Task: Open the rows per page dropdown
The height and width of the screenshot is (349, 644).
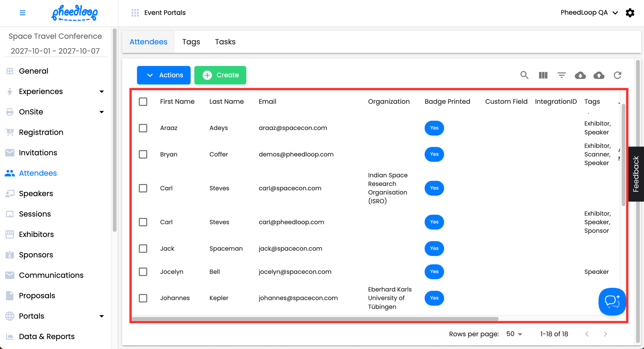Action: click(x=514, y=334)
